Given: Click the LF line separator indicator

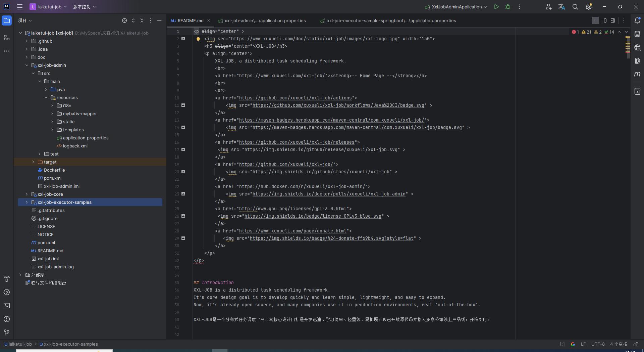Looking at the screenshot, I should [583, 344].
